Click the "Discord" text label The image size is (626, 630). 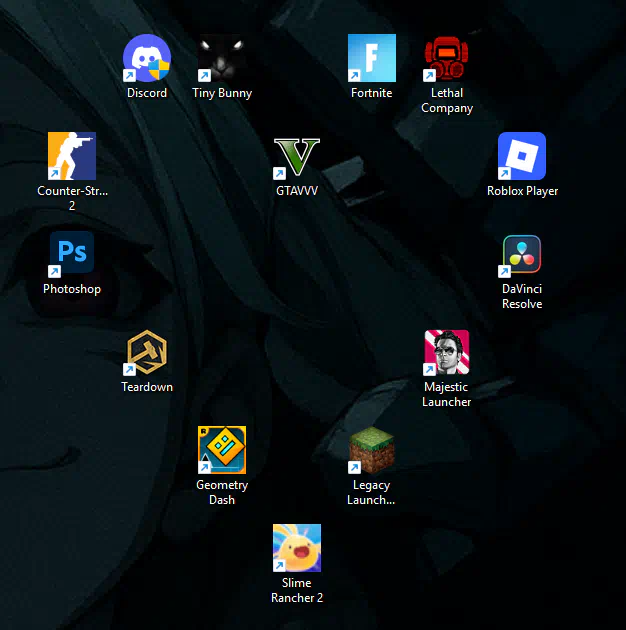[147, 93]
